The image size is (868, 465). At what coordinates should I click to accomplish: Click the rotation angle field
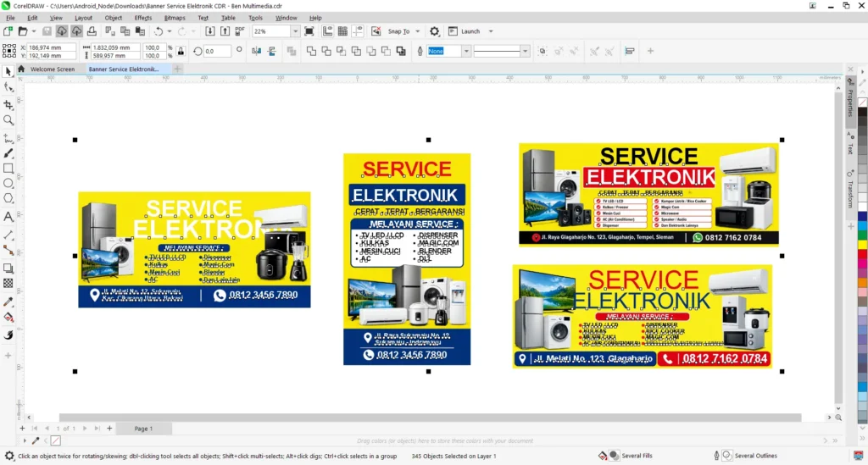(x=217, y=51)
